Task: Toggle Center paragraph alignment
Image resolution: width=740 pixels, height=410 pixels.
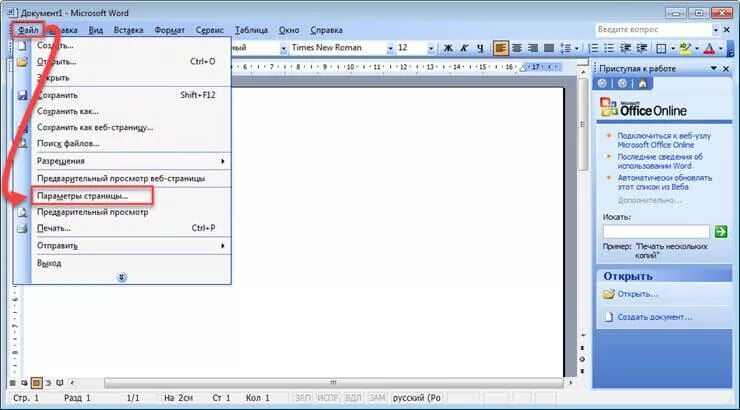Action: tap(517, 48)
